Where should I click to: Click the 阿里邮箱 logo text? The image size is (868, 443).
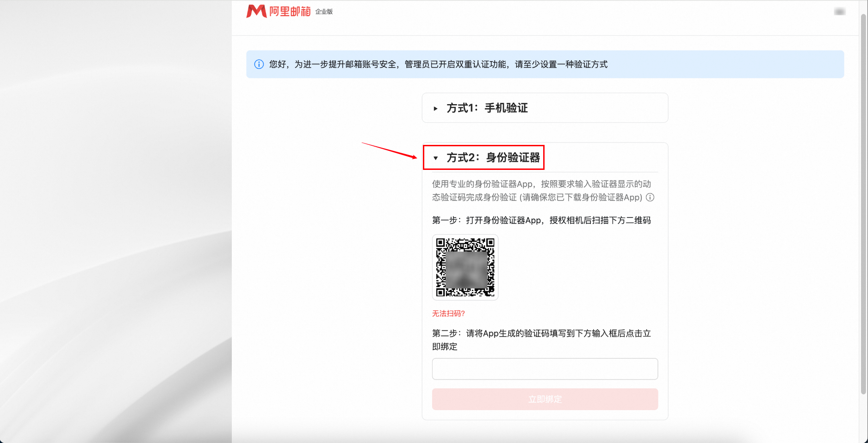(x=290, y=12)
